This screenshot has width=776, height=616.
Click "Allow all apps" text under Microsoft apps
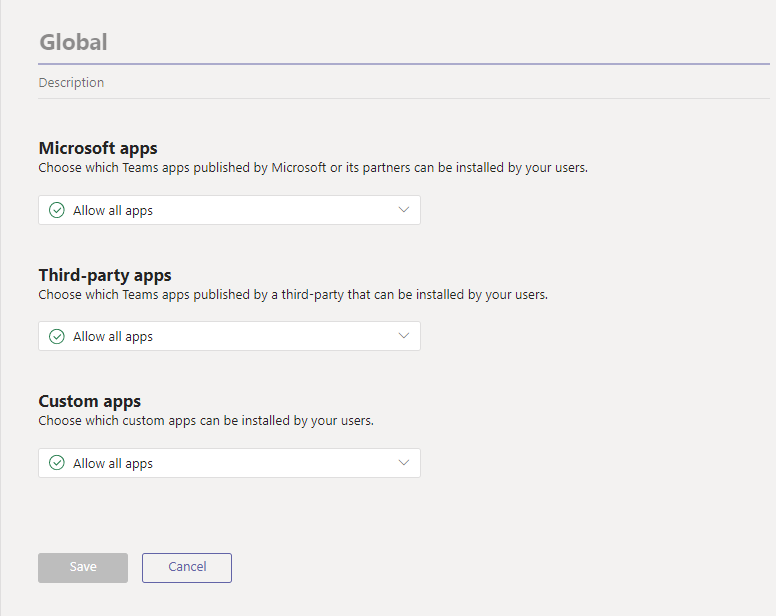coord(113,211)
